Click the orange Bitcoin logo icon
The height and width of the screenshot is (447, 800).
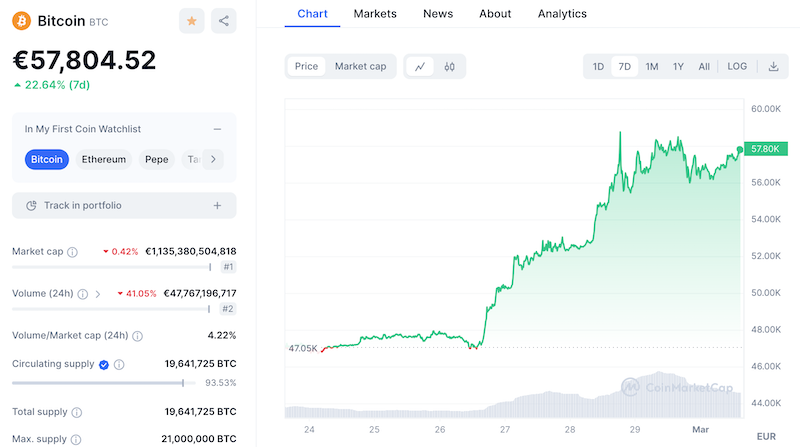tap(21, 21)
